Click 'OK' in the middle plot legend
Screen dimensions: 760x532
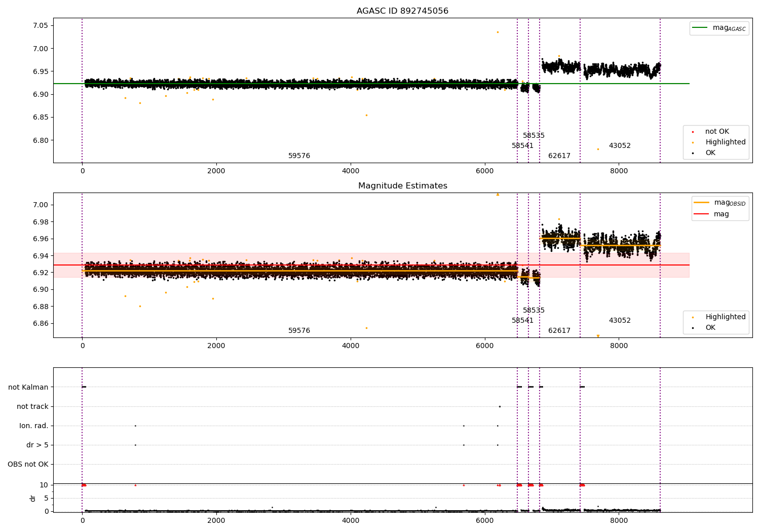703,328
